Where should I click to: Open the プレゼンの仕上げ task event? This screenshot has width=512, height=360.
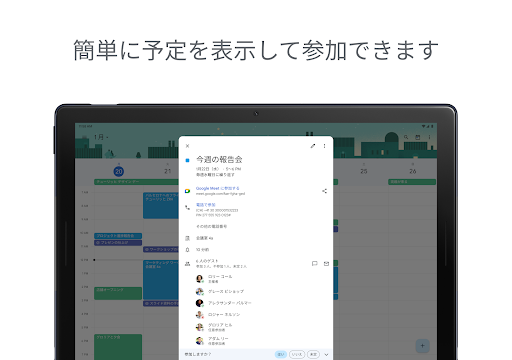[x=118, y=243]
